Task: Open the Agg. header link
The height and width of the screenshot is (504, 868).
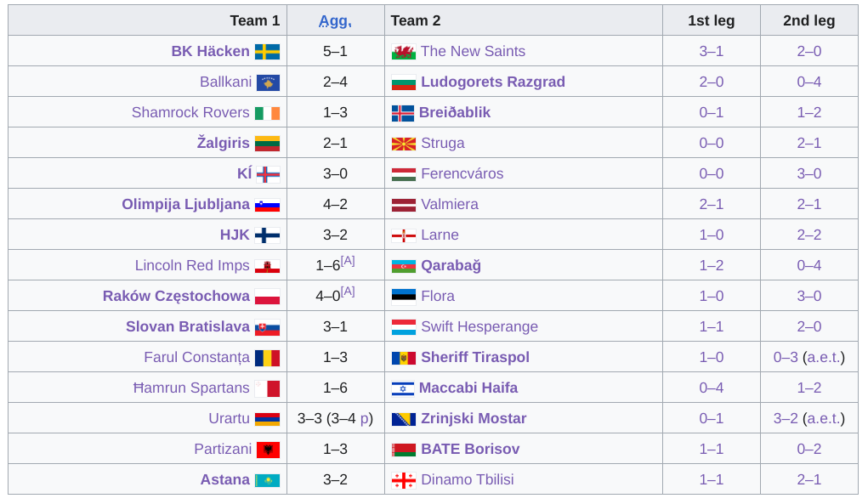Action: point(336,21)
